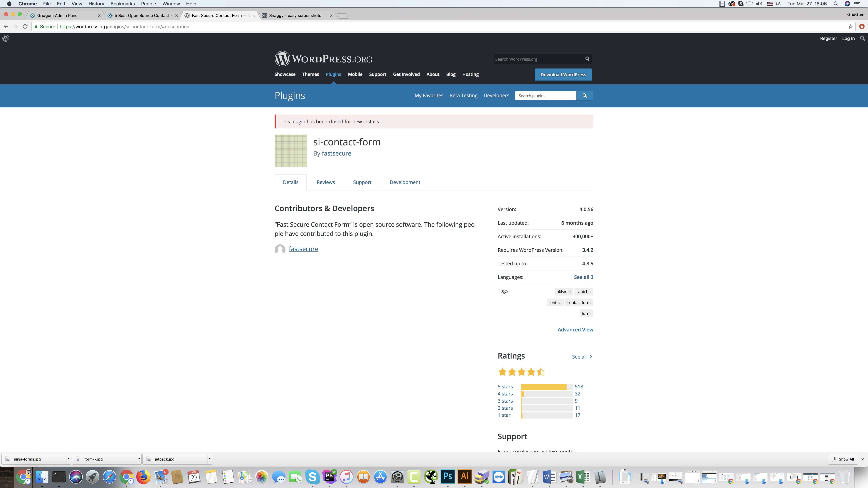This screenshot has width=868, height=488.
Task: Open PhpStorm from the Dock
Action: (x=329, y=477)
